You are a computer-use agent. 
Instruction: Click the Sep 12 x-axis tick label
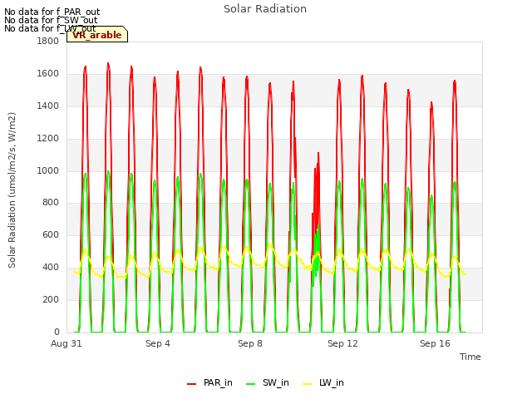(x=342, y=343)
